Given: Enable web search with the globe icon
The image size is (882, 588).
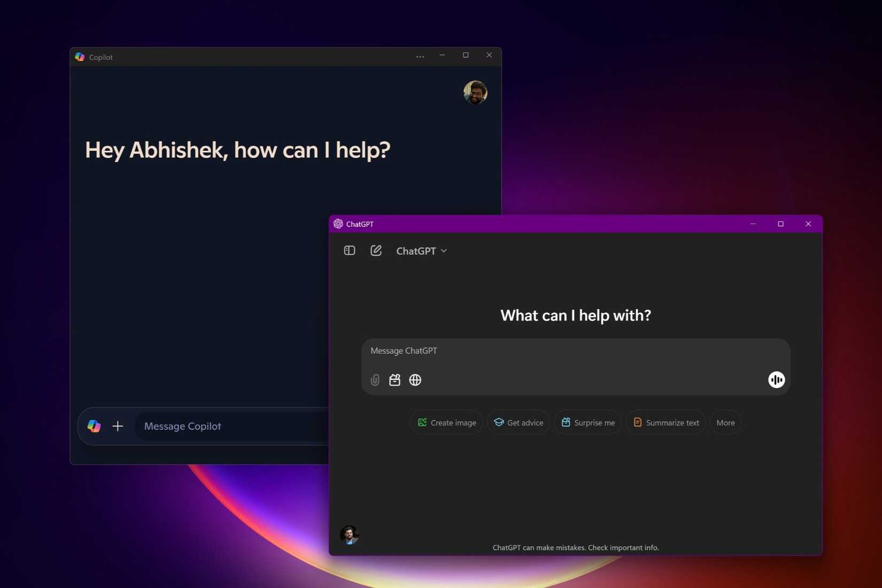Looking at the screenshot, I should click(415, 380).
